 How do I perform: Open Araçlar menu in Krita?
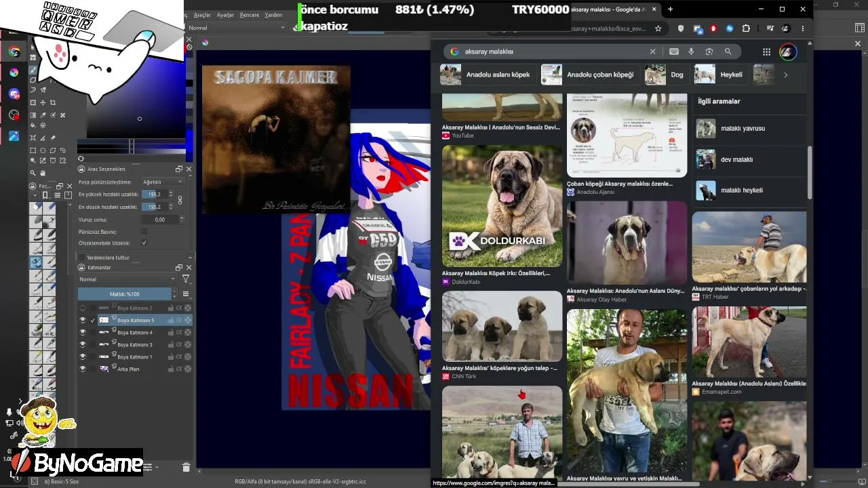202,15
